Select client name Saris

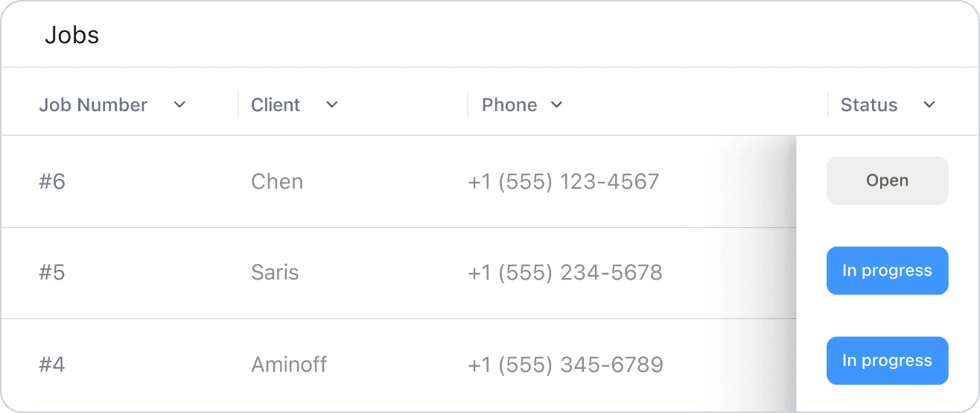(x=275, y=273)
